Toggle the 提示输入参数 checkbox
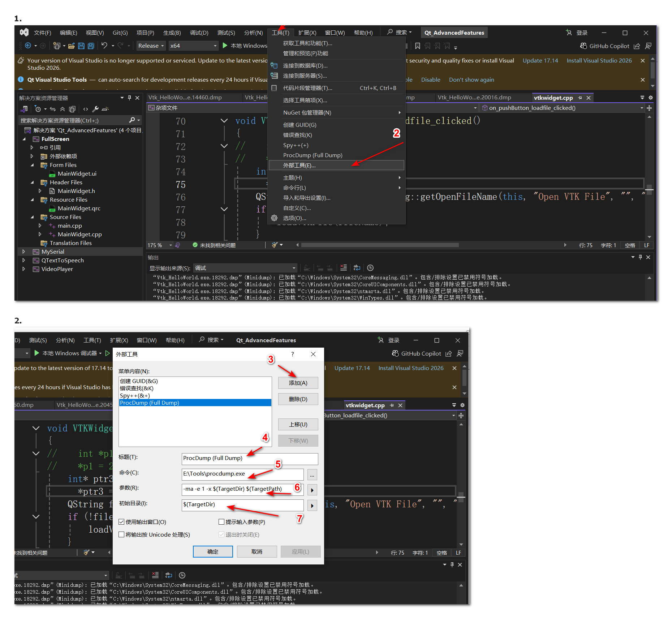 (221, 522)
